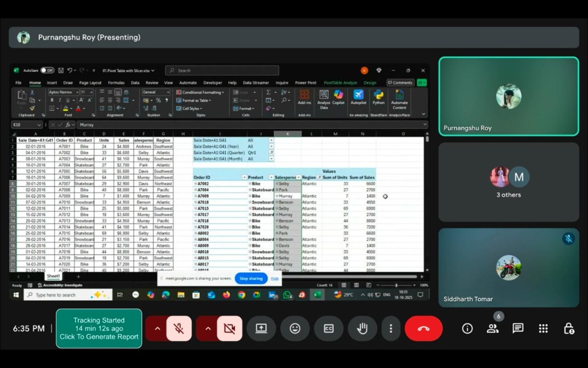Open Format as Table dropdown
The height and width of the screenshot is (368, 588).
(x=194, y=100)
